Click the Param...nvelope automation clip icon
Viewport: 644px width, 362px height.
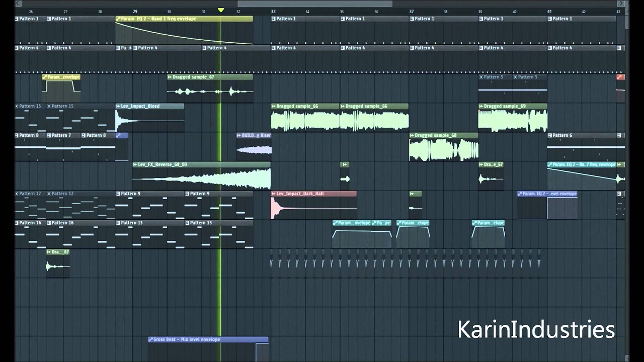(335, 223)
